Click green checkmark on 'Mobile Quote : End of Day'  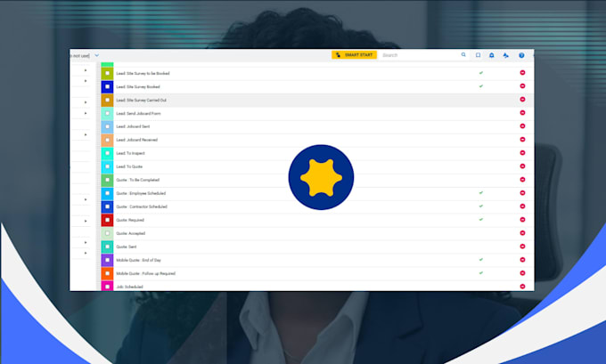(481, 259)
